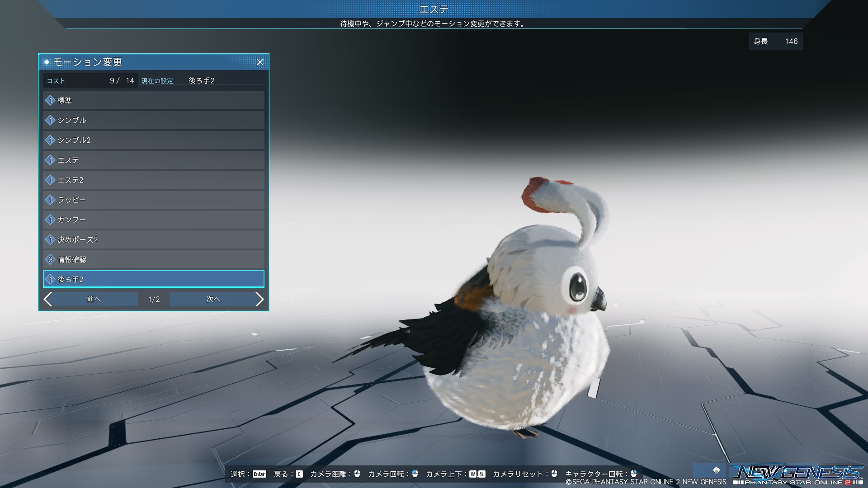Close the モーション変更 panel

coord(260,62)
